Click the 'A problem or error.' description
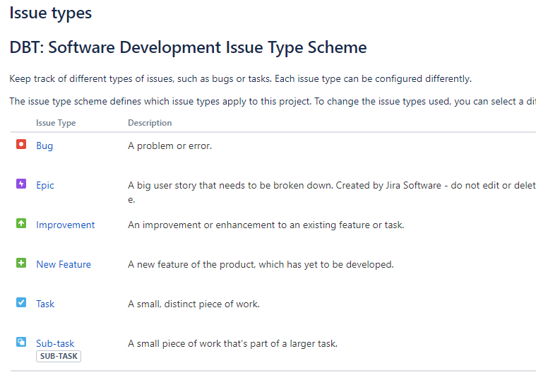The width and height of the screenshot is (536, 392). point(170,146)
